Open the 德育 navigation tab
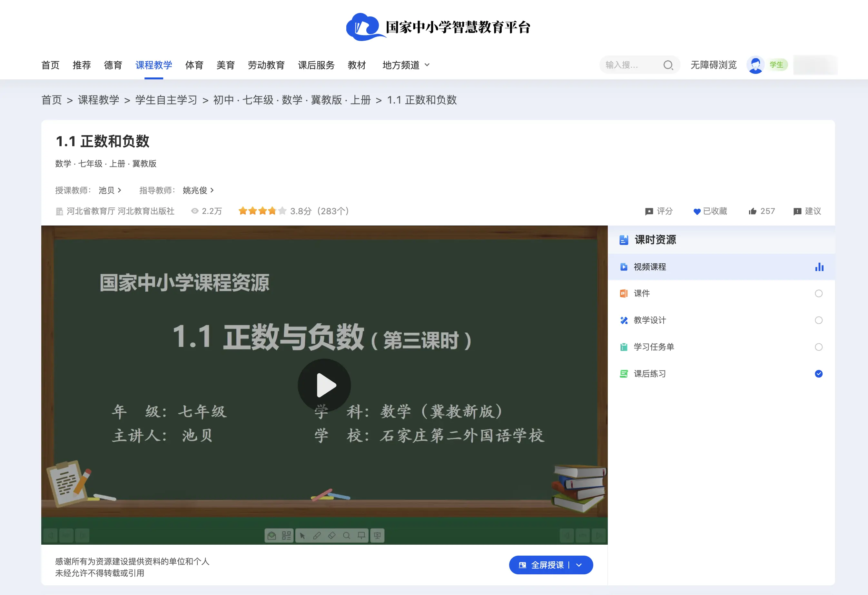 [x=113, y=65]
